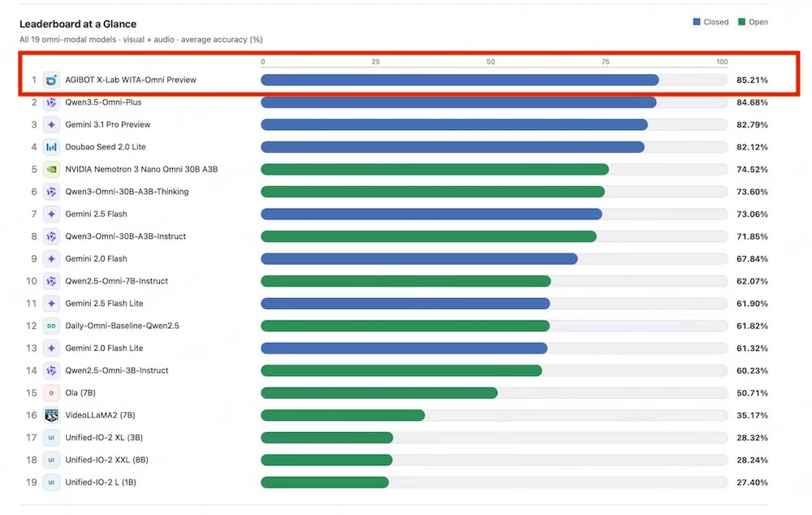Click the Gemini 2.0 Flash Lite blue bar
Screen dimensions: 812x515
tap(404, 348)
